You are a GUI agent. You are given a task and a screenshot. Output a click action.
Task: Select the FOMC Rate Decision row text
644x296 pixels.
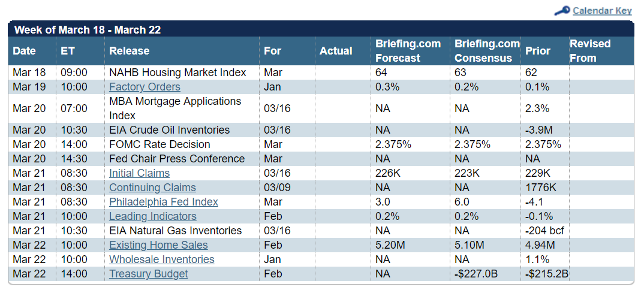160,144
